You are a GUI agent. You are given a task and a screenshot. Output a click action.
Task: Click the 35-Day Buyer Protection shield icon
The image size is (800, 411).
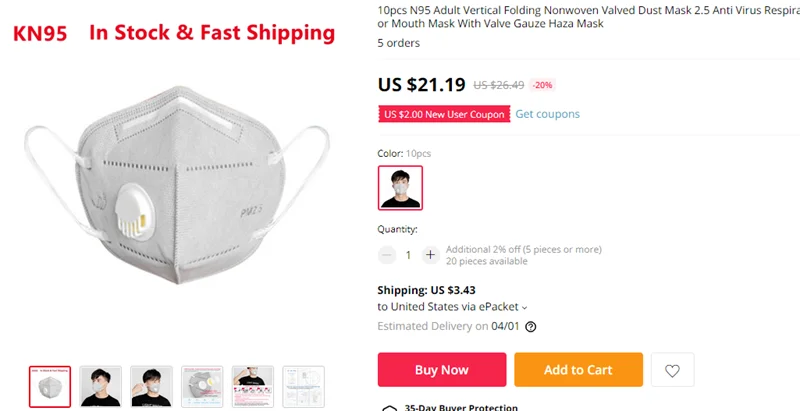point(390,408)
